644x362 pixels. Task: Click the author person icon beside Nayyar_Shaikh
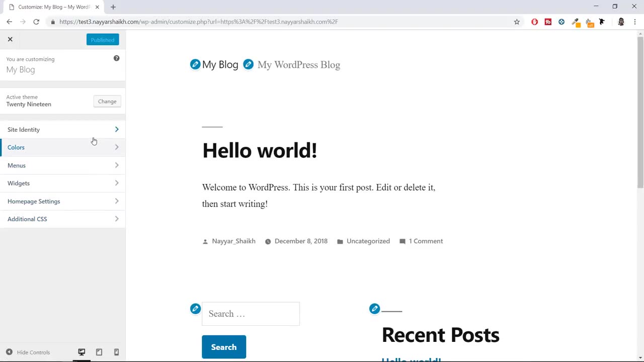pos(205,242)
